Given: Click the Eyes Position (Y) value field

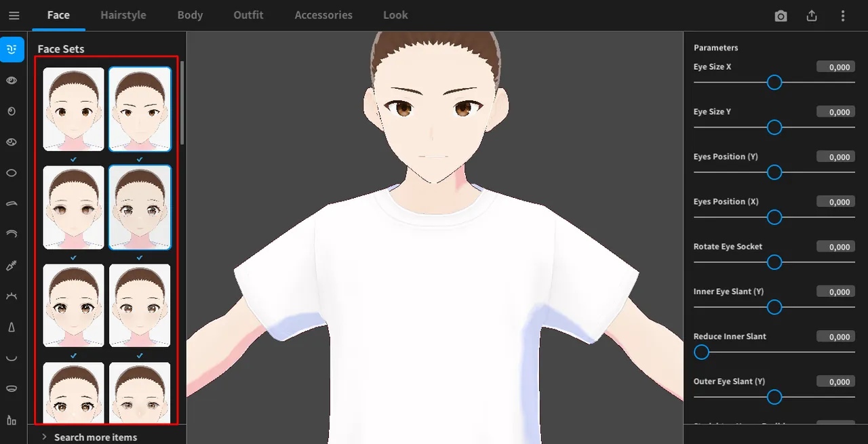Looking at the screenshot, I should pos(835,157).
